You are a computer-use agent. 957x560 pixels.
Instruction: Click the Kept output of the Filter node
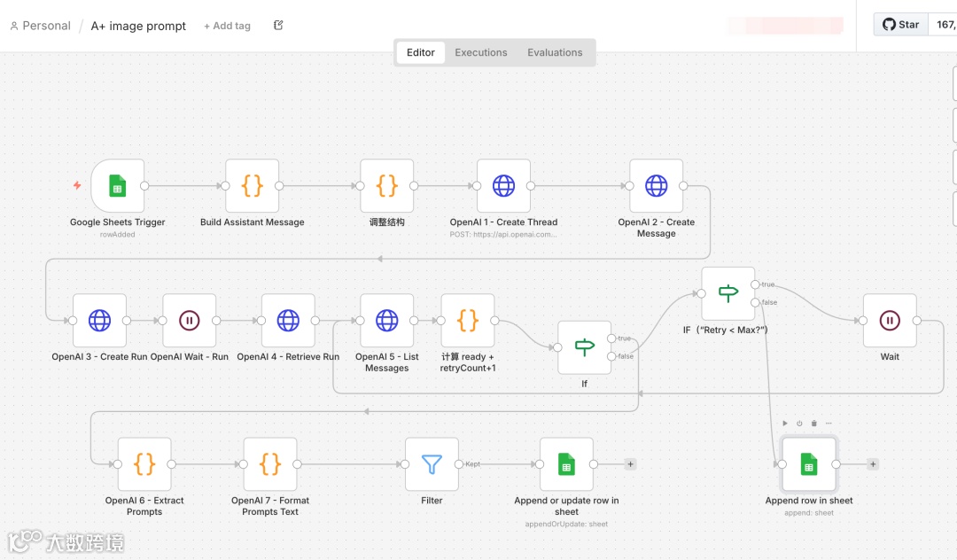click(458, 464)
